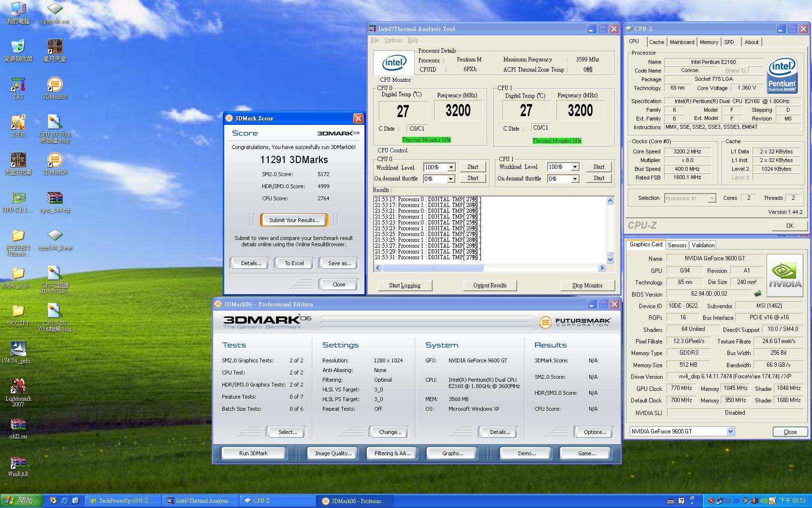Open the Lightsmark 2007 desktop icon
The height and width of the screenshot is (508, 812).
tap(18, 393)
